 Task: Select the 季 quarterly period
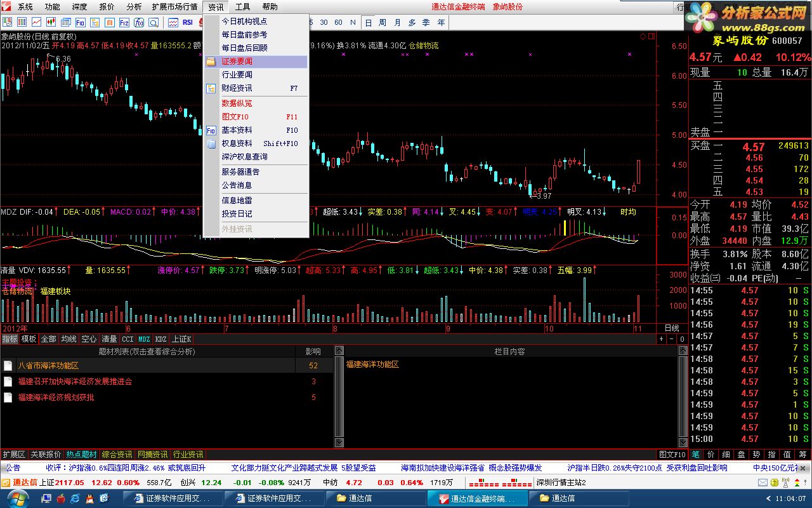[x=426, y=22]
